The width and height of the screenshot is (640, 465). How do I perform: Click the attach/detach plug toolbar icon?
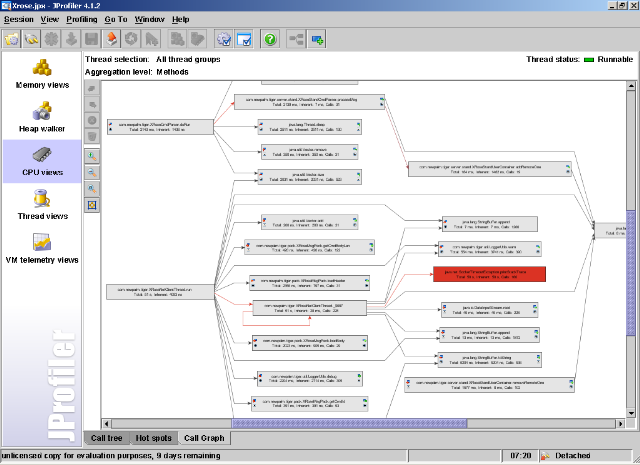coord(31,39)
